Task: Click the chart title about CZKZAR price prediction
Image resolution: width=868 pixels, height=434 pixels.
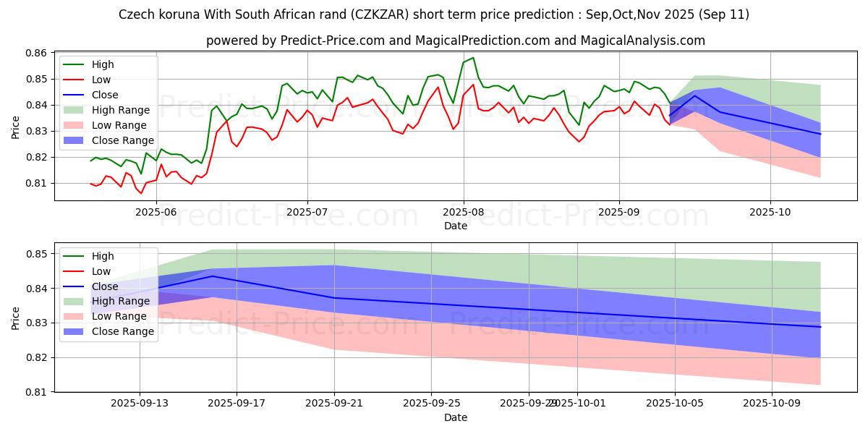Action: [x=434, y=14]
